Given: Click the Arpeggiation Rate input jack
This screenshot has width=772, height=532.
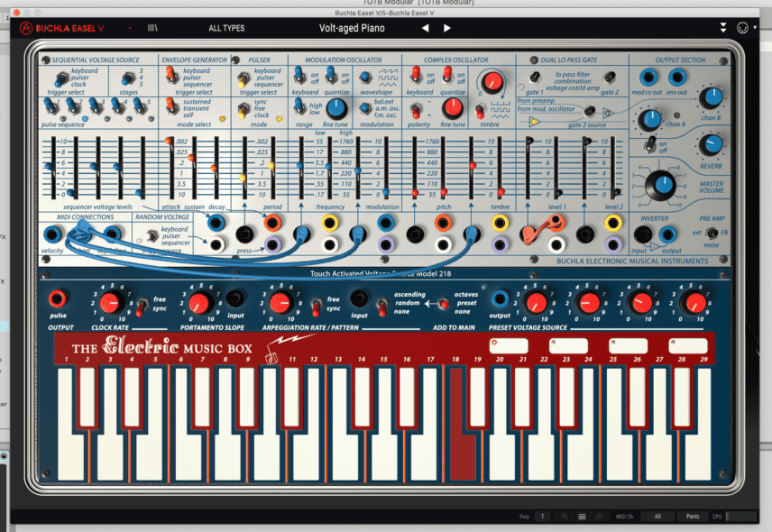Looking at the screenshot, I should (x=359, y=298).
